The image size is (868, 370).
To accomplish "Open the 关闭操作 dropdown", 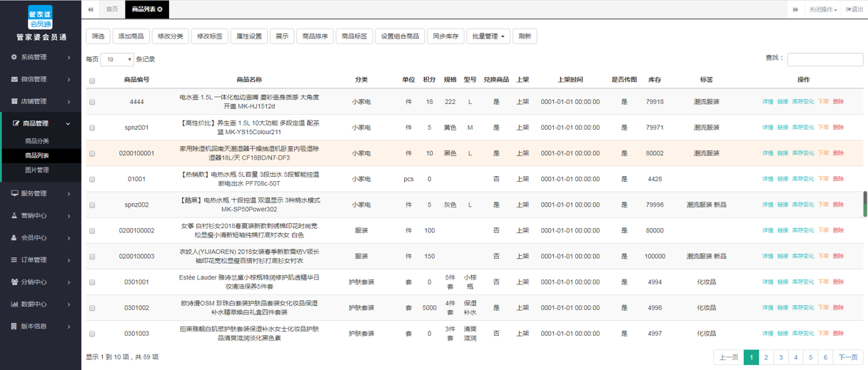I will click(x=822, y=9).
